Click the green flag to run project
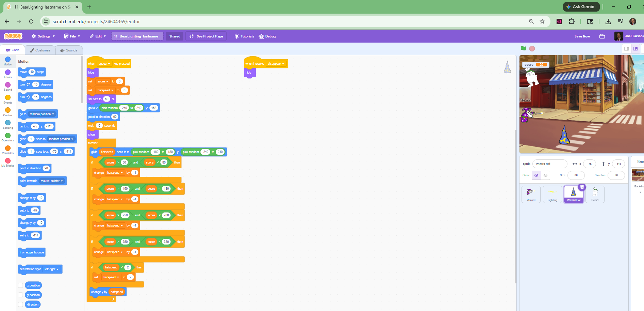The width and height of the screenshot is (644, 311). (523, 49)
